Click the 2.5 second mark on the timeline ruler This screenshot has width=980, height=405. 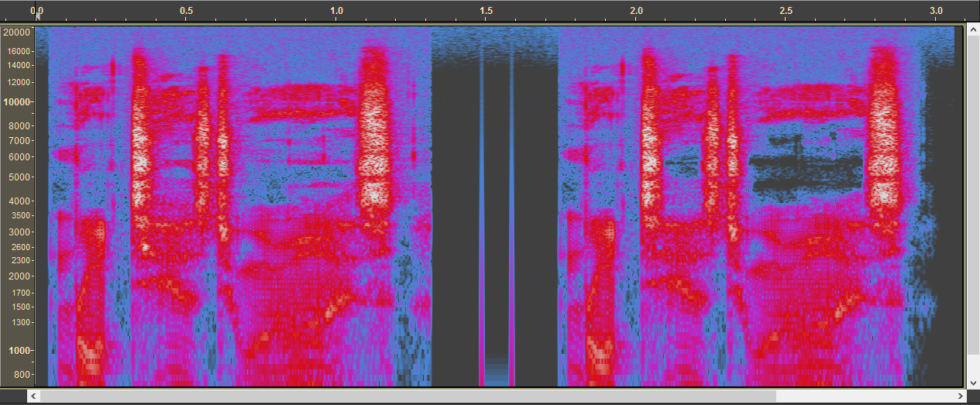[x=786, y=11]
